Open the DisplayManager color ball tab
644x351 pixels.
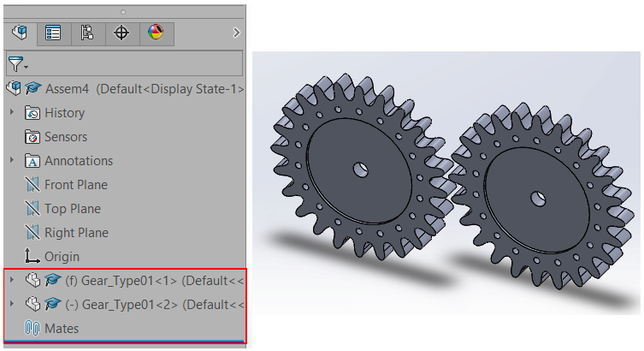[x=156, y=33]
